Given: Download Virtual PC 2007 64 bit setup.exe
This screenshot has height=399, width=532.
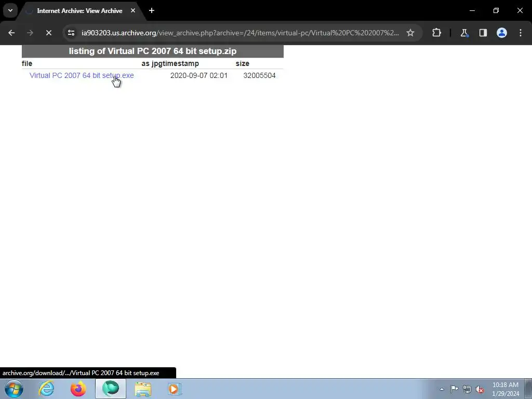Looking at the screenshot, I should point(82,75).
